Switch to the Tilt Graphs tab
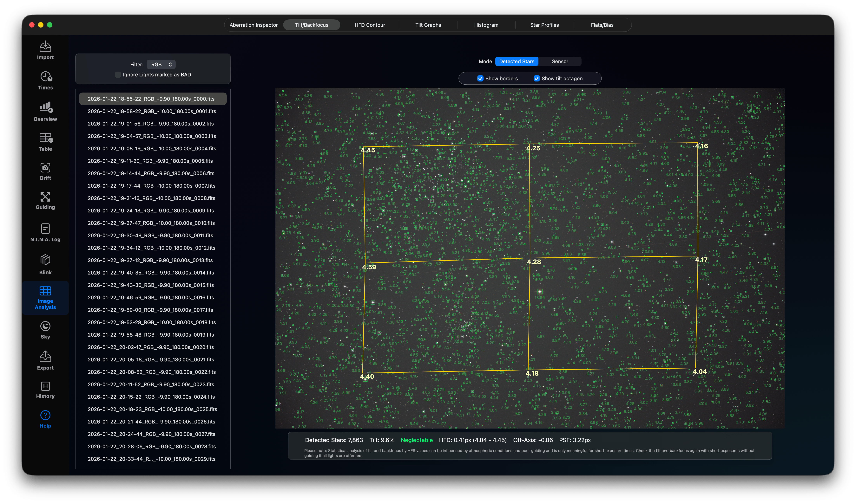 click(428, 25)
